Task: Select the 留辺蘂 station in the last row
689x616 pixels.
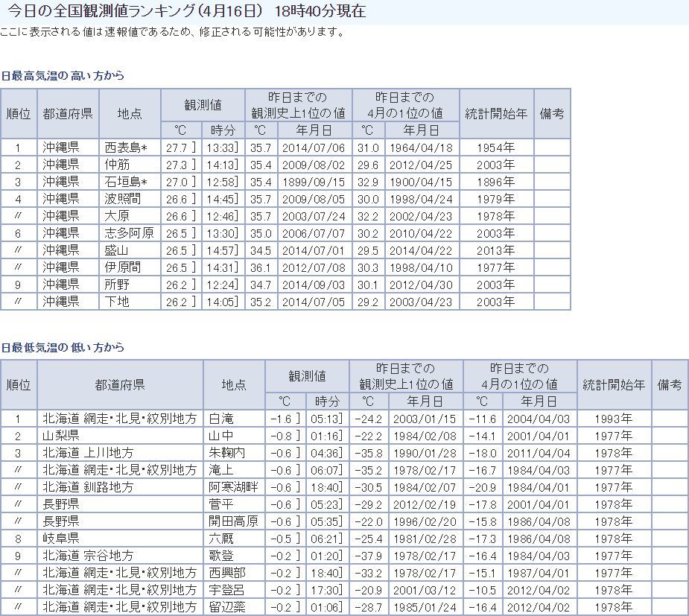Action: 228,607
